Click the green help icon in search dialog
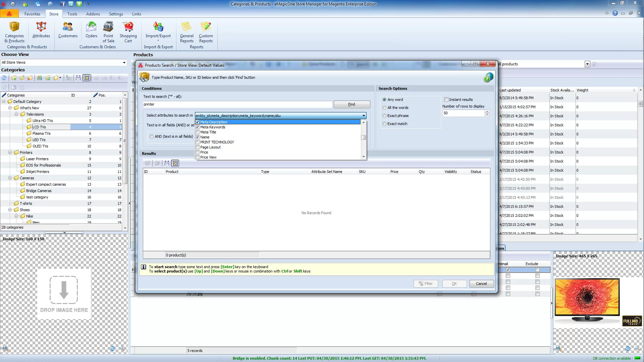The height and width of the screenshot is (362, 644). 488,78
